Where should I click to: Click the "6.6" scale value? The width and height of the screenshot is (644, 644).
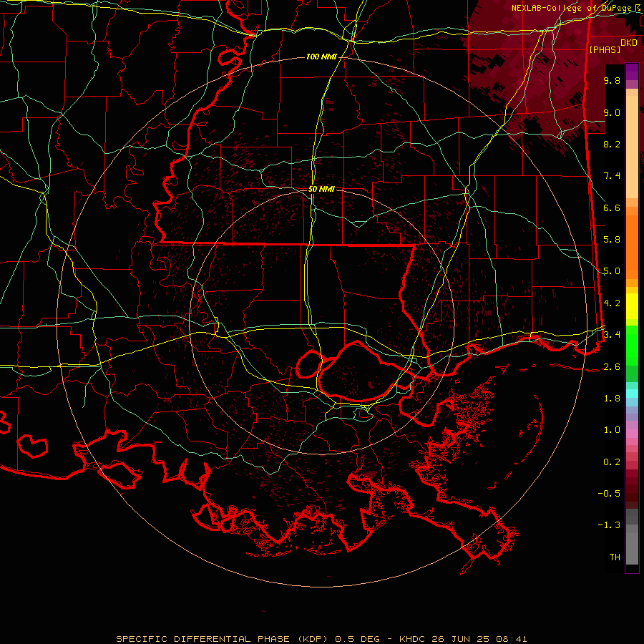(x=612, y=208)
